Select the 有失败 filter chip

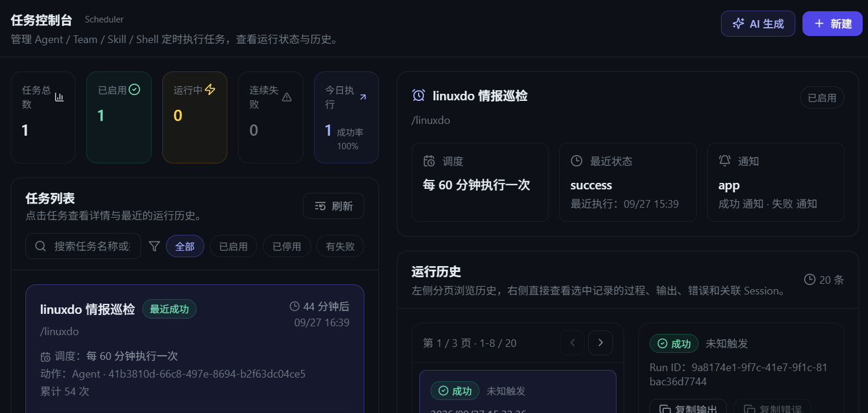[x=340, y=246]
